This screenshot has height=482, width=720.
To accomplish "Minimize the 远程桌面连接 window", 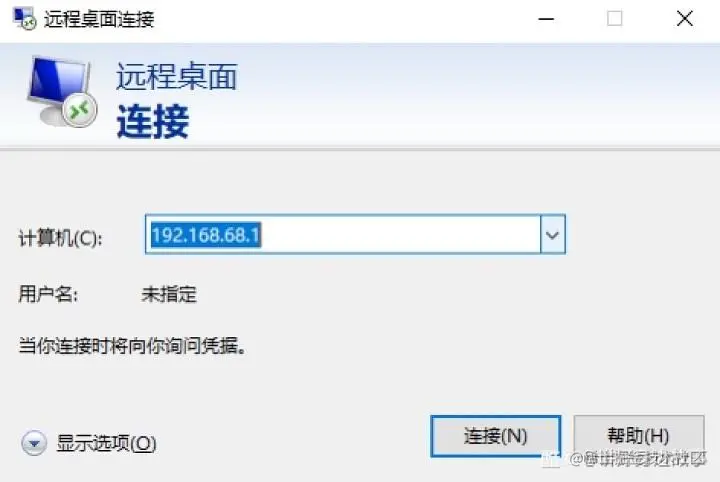I will pyautogui.click(x=546, y=19).
